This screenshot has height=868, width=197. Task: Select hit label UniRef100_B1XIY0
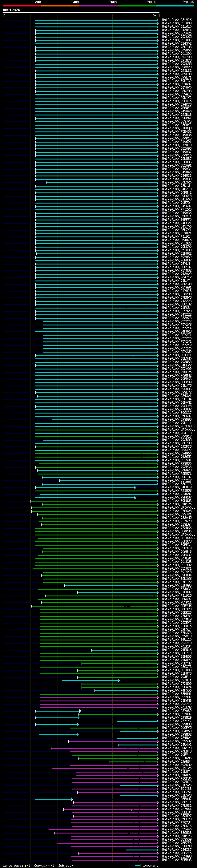point(177,768)
